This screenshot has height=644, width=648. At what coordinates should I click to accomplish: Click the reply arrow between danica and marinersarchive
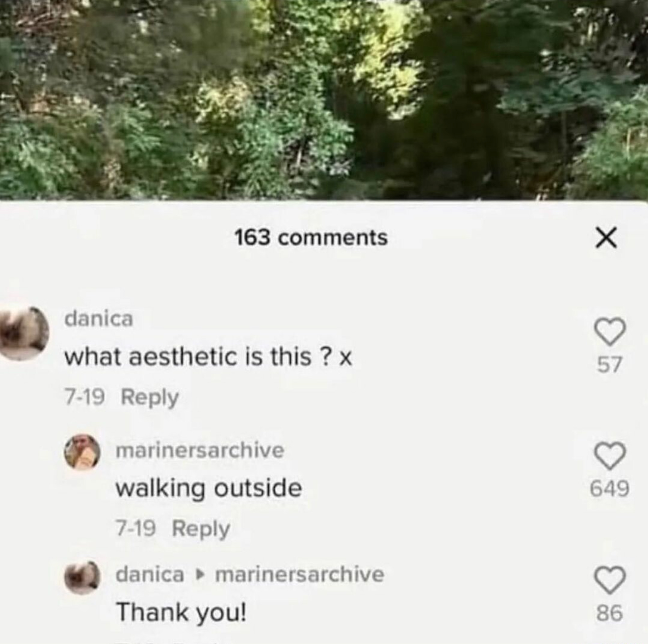200,575
